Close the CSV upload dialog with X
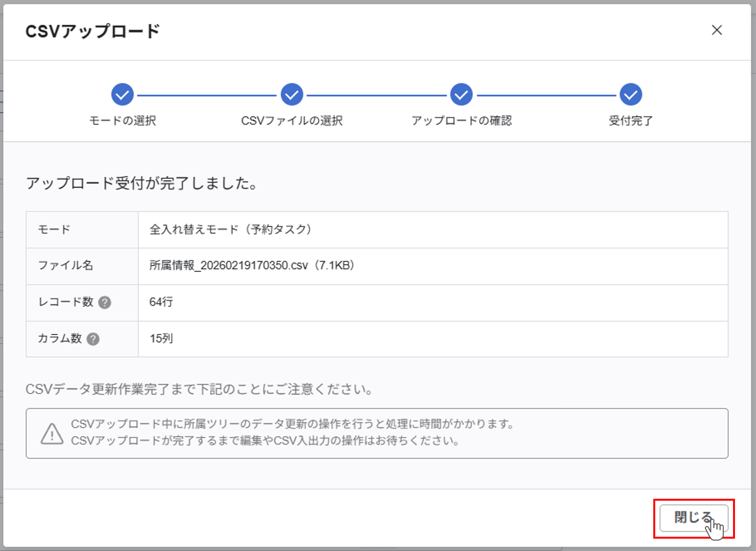The width and height of the screenshot is (756, 551). coord(717,30)
